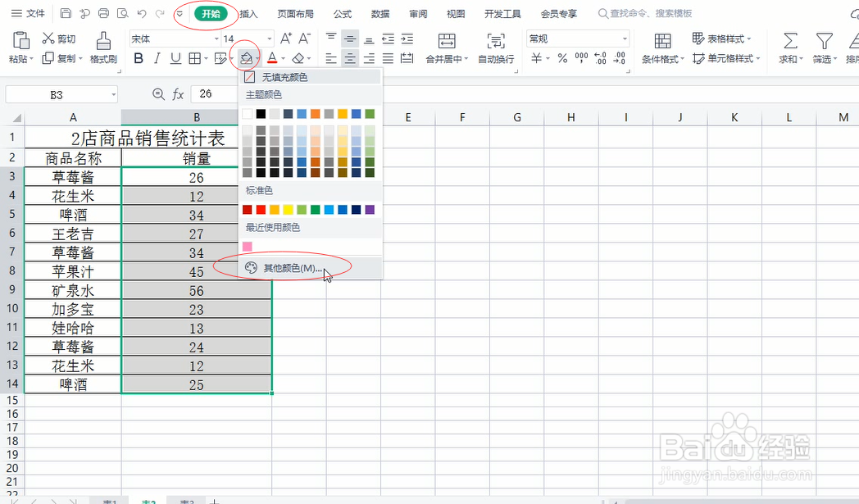
Task: Toggle align left
Action: tap(331, 58)
